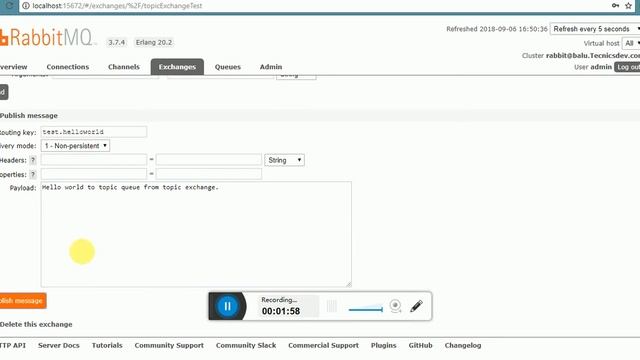Pause the screen recording
640x360 pixels.
(227, 306)
